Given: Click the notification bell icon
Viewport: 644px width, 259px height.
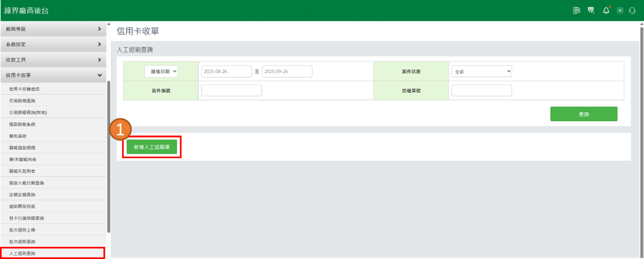Looking at the screenshot, I should pos(606,11).
